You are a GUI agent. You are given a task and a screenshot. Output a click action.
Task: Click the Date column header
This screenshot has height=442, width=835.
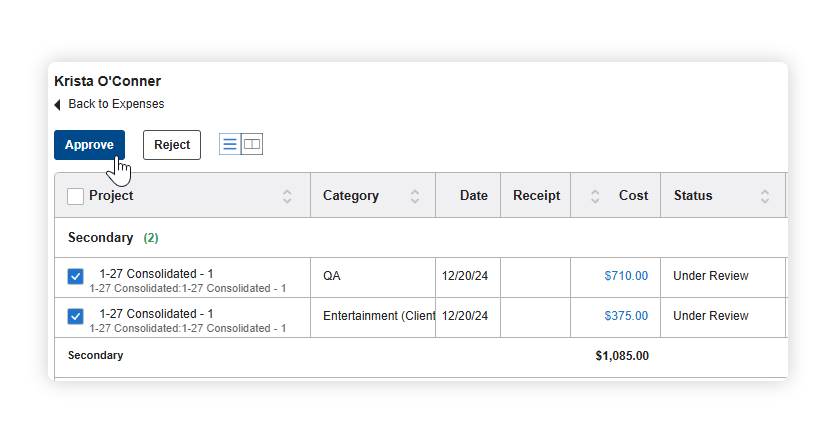(473, 196)
